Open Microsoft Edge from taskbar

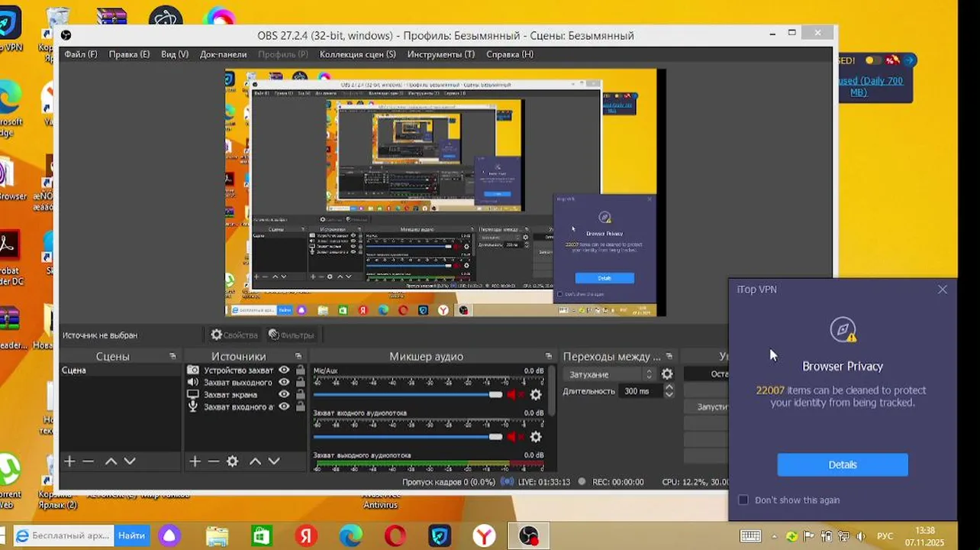[350, 536]
